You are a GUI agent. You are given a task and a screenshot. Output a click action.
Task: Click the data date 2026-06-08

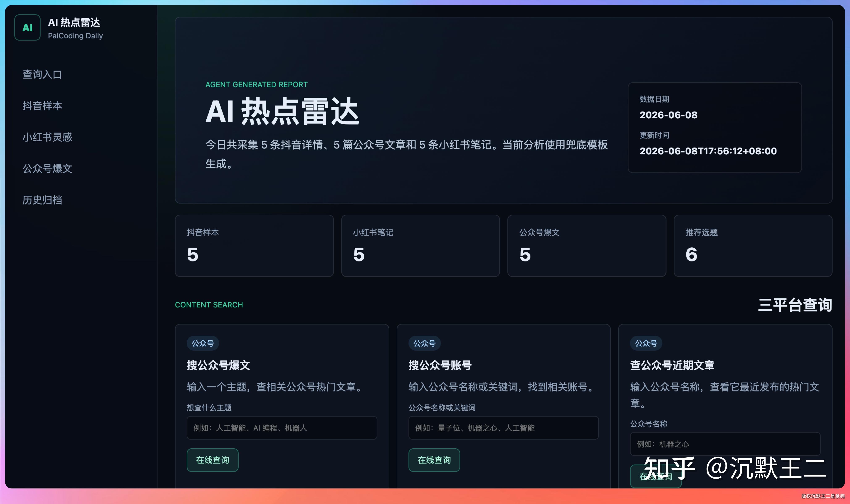point(668,115)
